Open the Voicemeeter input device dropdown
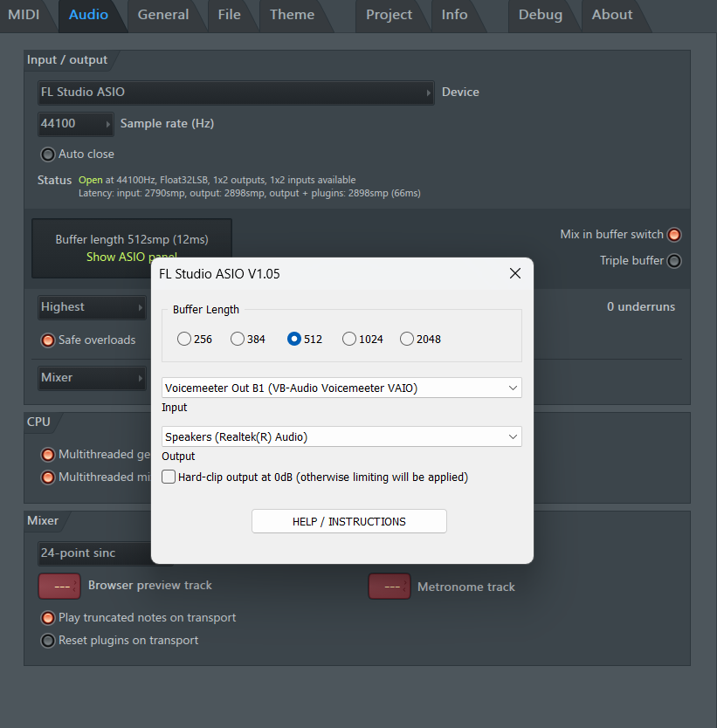 (x=341, y=388)
